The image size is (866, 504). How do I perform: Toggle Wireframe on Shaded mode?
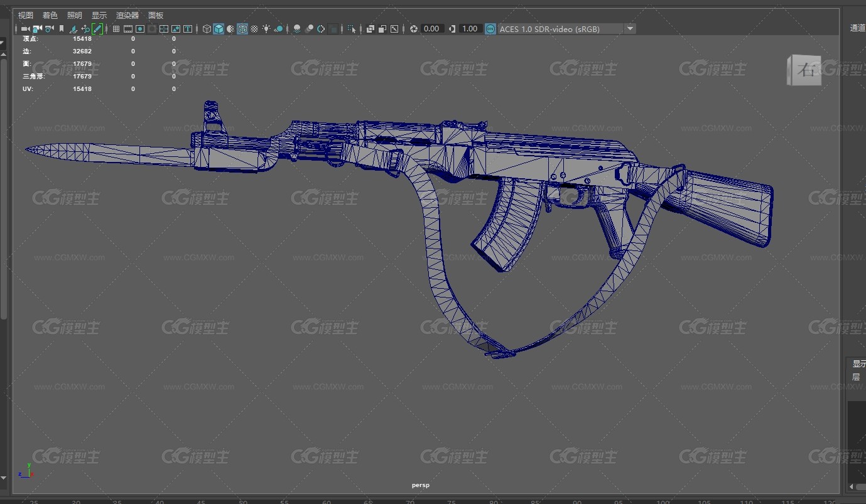coord(242,29)
